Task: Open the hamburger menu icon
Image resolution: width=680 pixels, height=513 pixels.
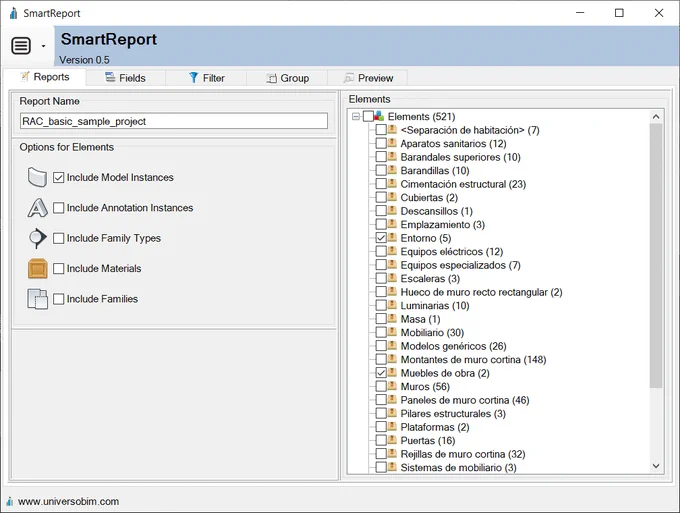Action: [21, 46]
